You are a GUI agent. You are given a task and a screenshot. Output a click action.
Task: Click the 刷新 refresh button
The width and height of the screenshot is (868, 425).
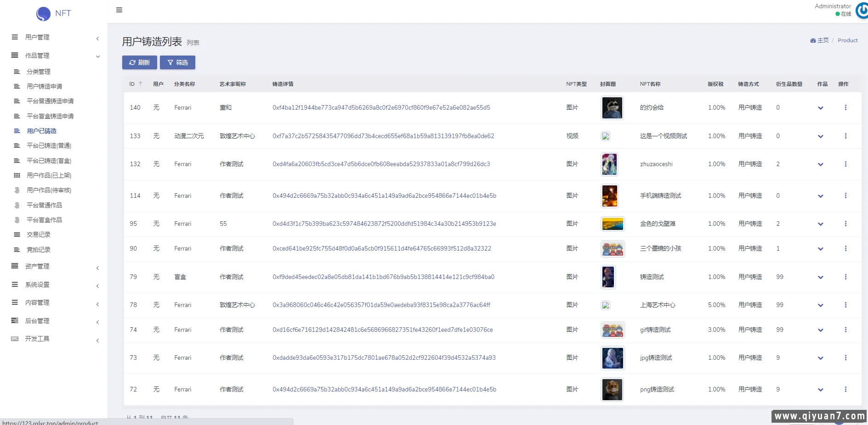pos(139,62)
